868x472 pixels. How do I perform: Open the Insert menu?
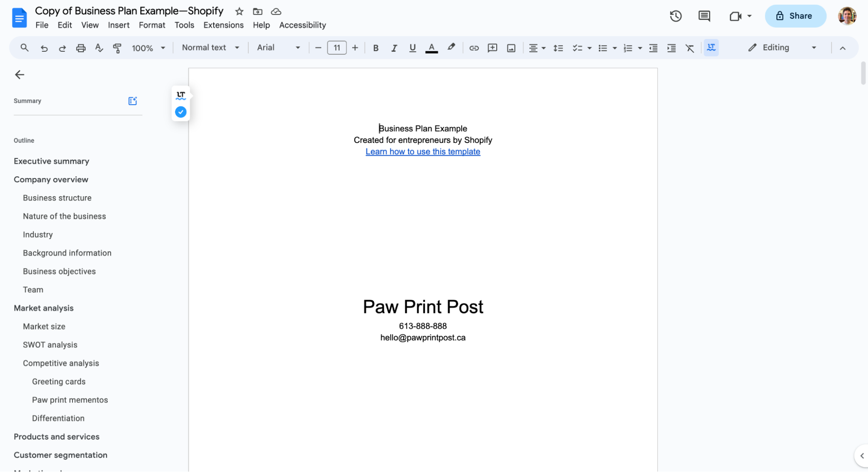(119, 25)
